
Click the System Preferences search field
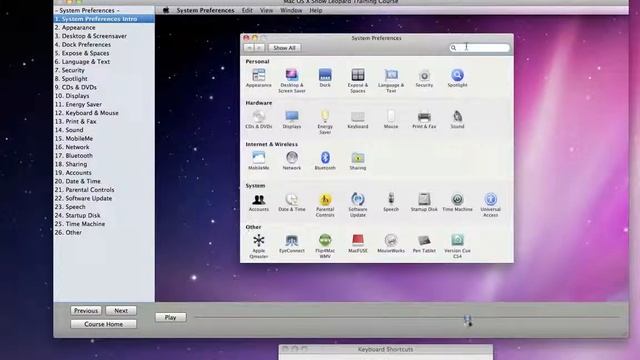[480, 48]
